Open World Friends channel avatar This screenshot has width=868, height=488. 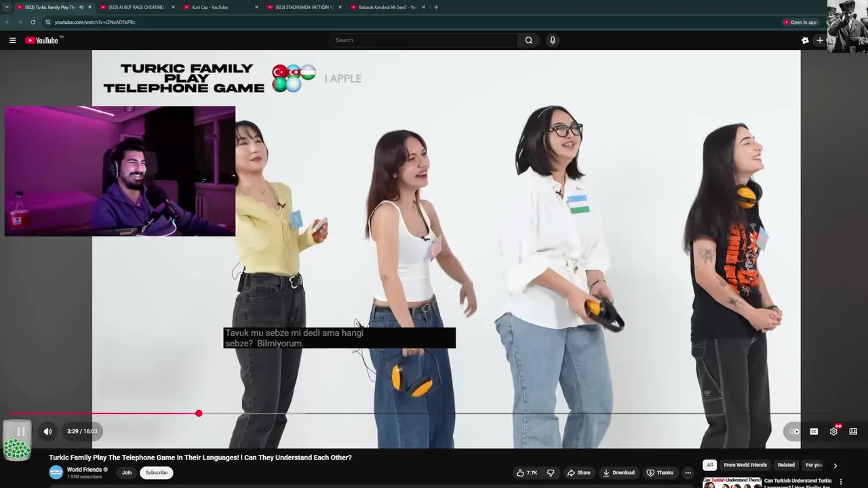pyautogui.click(x=56, y=472)
